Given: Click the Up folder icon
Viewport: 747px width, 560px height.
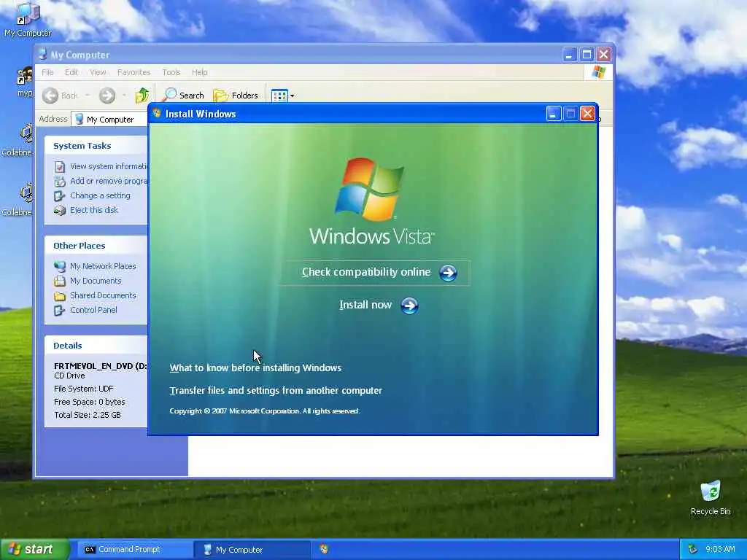Looking at the screenshot, I should click(x=142, y=96).
